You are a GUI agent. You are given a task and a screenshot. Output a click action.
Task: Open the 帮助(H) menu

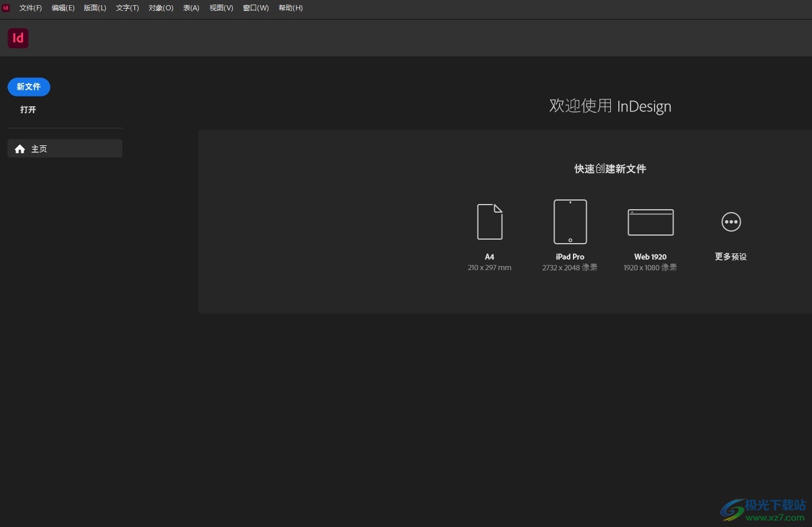tap(290, 8)
